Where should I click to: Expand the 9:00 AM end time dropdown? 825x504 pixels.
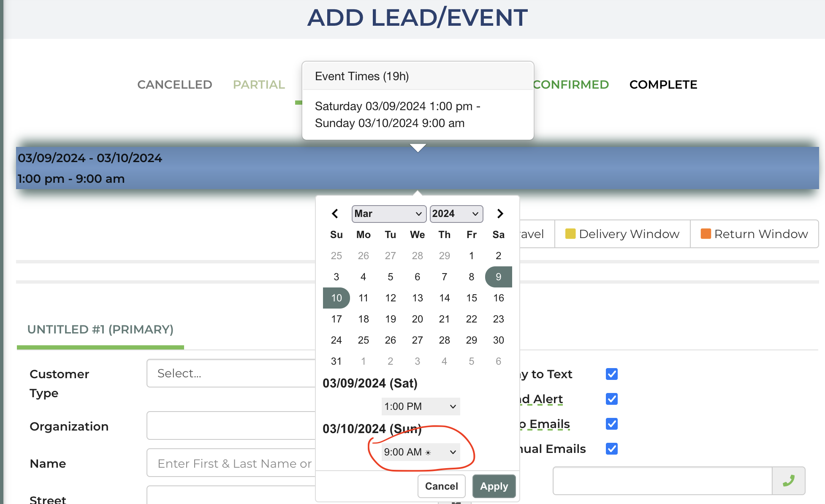420,452
